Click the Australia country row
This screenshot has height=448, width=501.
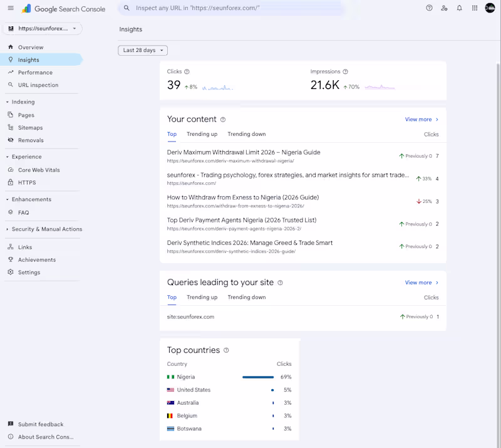tap(229, 403)
